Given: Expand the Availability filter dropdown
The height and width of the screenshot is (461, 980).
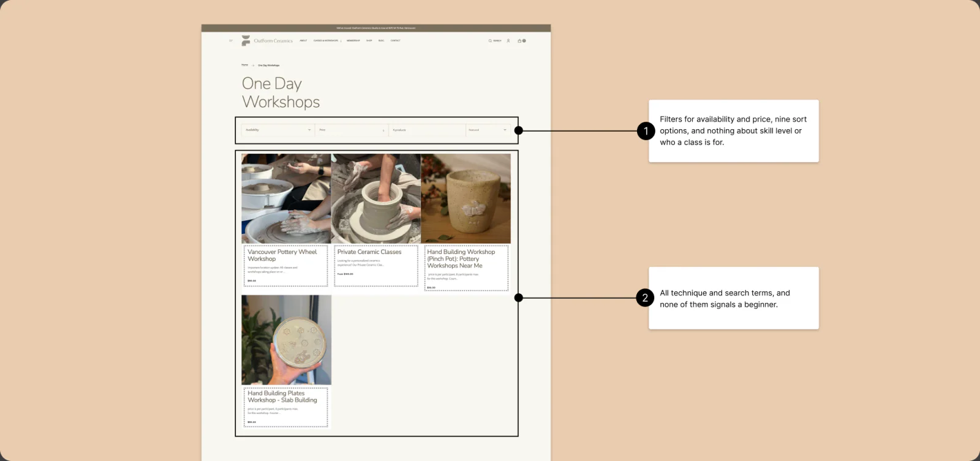Looking at the screenshot, I should point(278,130).
